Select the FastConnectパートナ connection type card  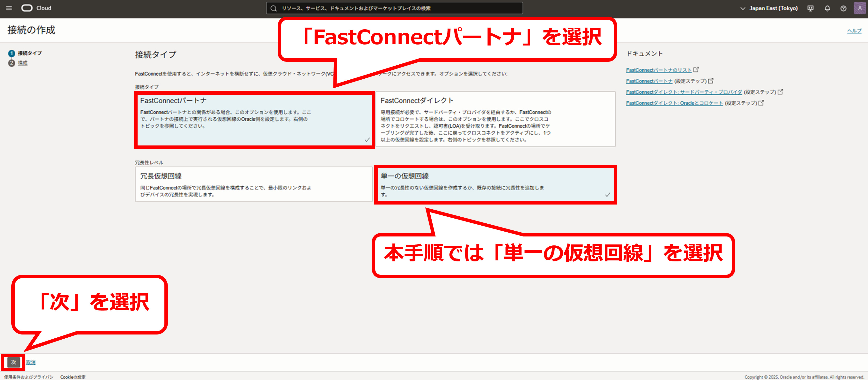pos(254,120)
